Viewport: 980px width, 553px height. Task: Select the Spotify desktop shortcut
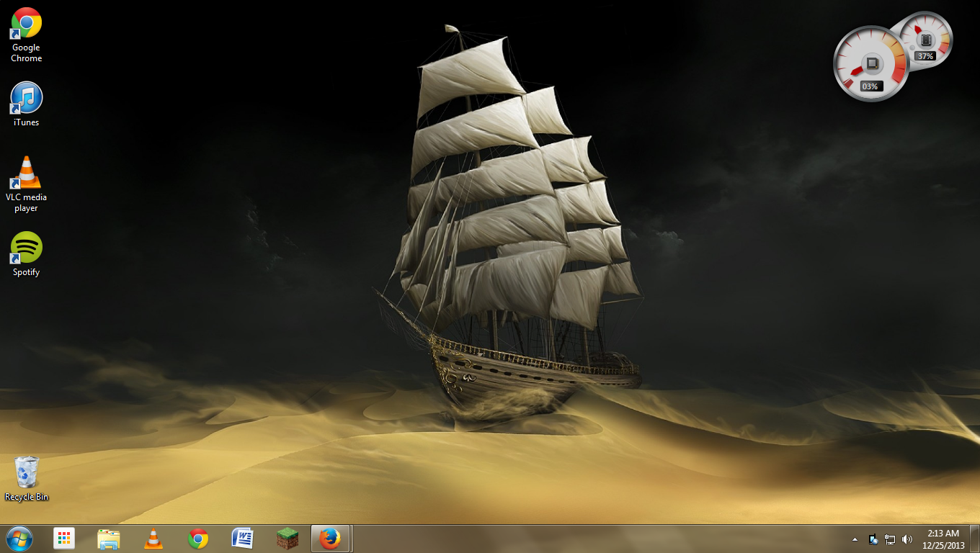(x=26, y=253)
